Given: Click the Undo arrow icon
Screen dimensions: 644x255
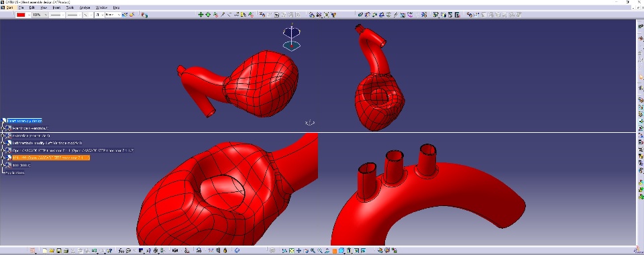Looking at the screenshot, I should [94, 251].
